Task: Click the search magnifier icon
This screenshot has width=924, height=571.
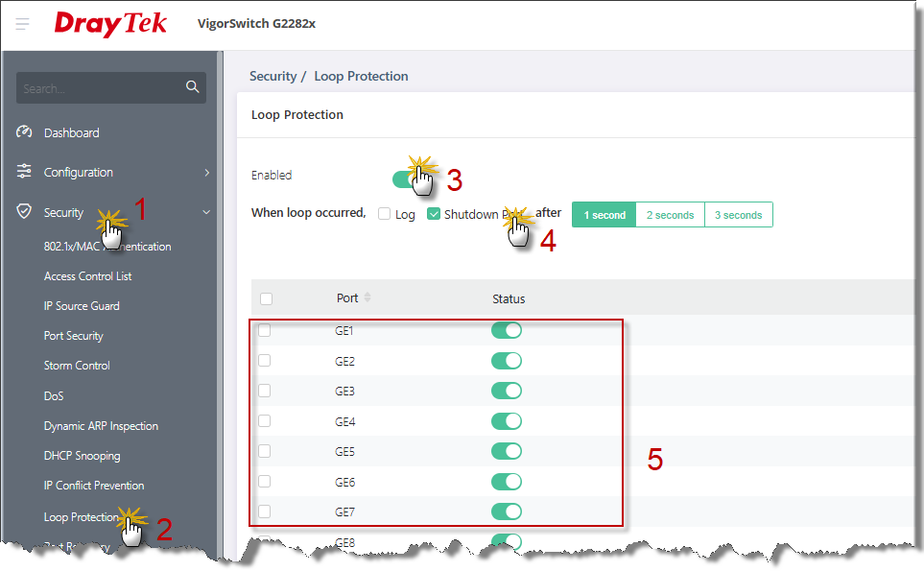Action: pyautogui.click(x=192, y=87)
